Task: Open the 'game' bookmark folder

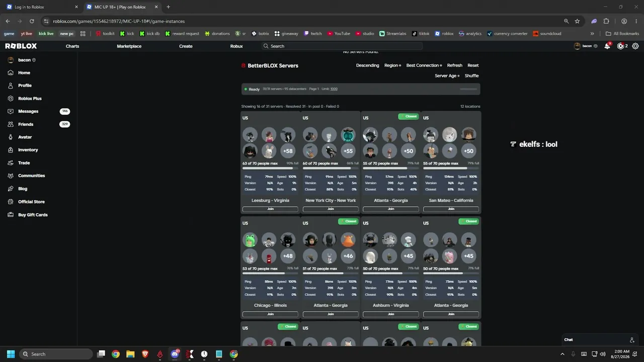Action: (9, 34)
